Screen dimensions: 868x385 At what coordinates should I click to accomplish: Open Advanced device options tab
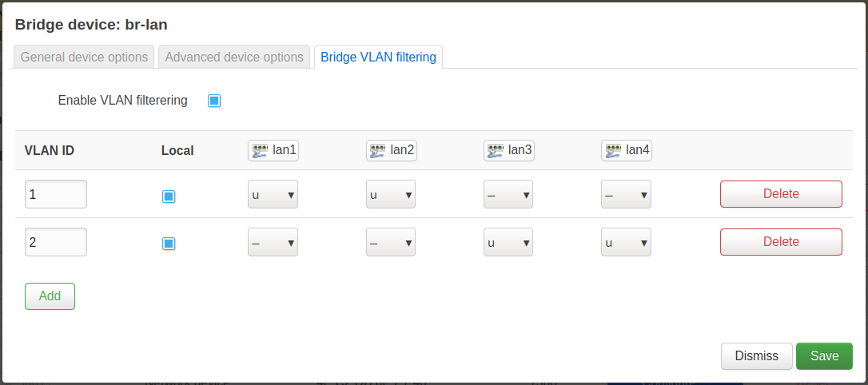click(234, 58)
